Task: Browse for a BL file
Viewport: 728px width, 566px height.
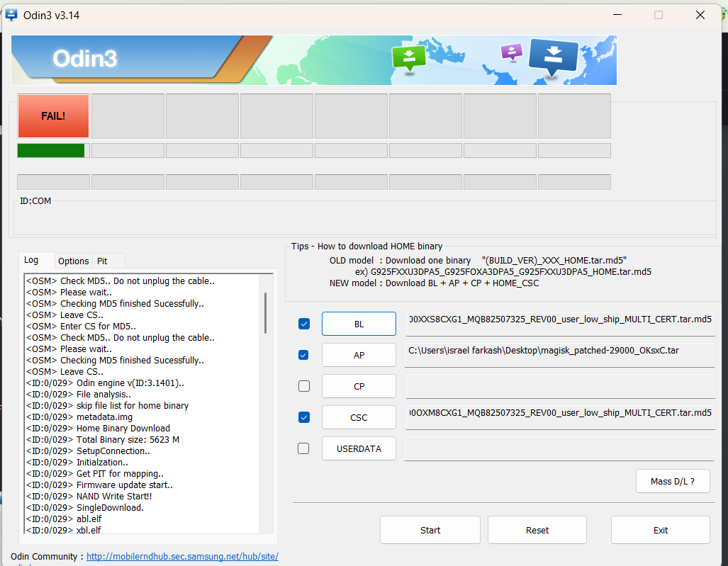Action: coord(359,324)
